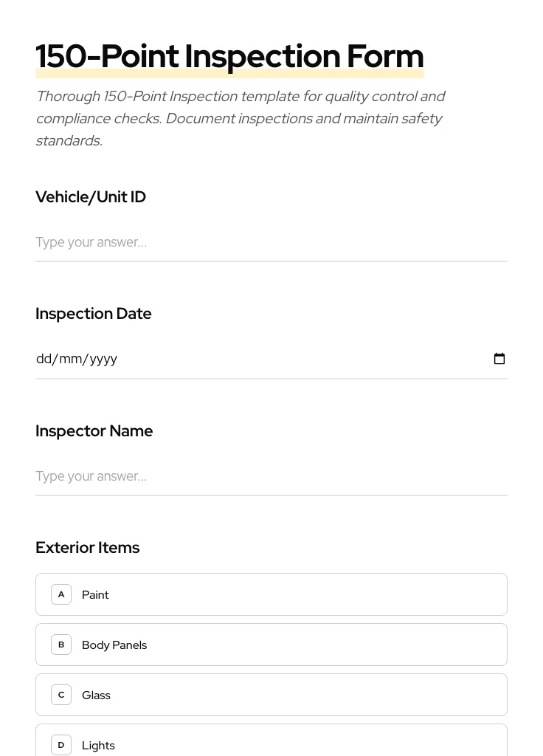
Task: Open the calendar picker icon
Action: tap(499, 359)
